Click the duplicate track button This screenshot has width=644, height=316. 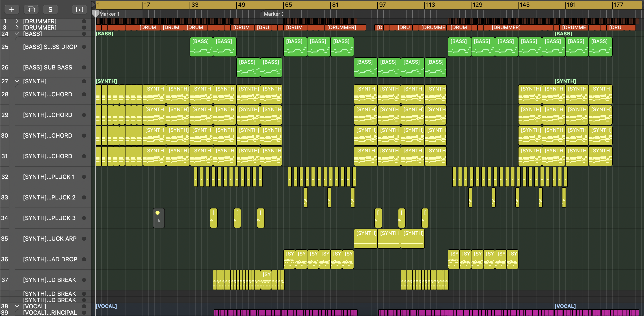[x=31, y=9]
